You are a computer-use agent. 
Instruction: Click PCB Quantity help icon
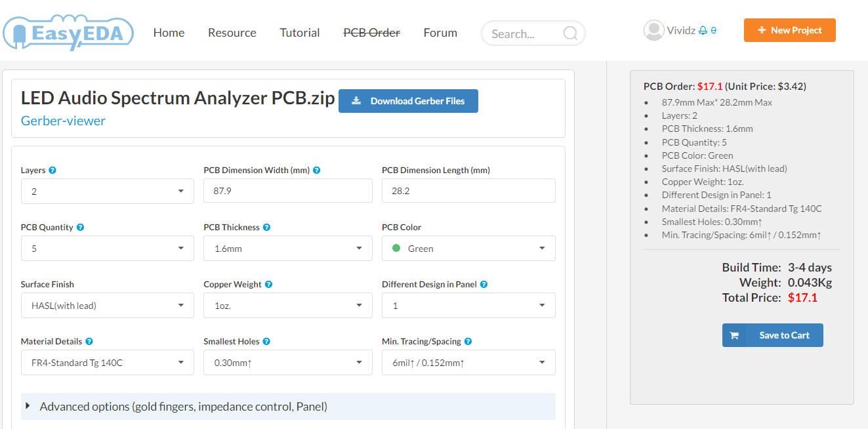click(80, 227)
